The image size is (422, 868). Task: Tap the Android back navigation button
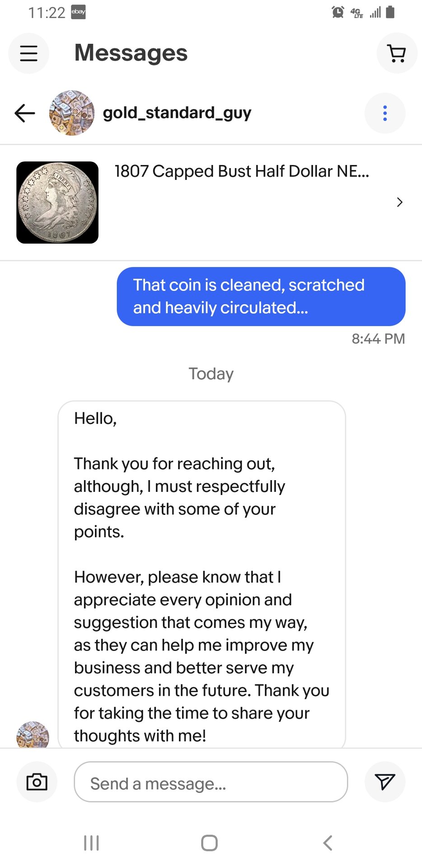tap(328, 843)
